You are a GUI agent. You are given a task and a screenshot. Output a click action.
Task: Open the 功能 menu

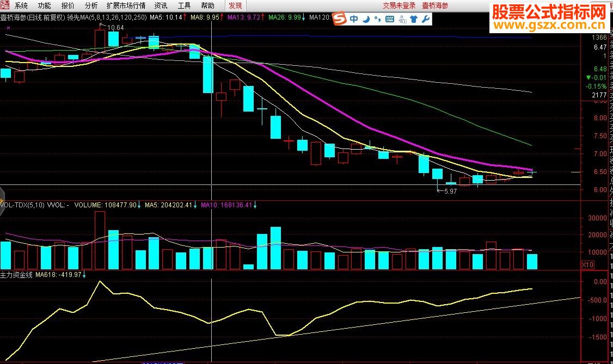[x=44, y=5]
